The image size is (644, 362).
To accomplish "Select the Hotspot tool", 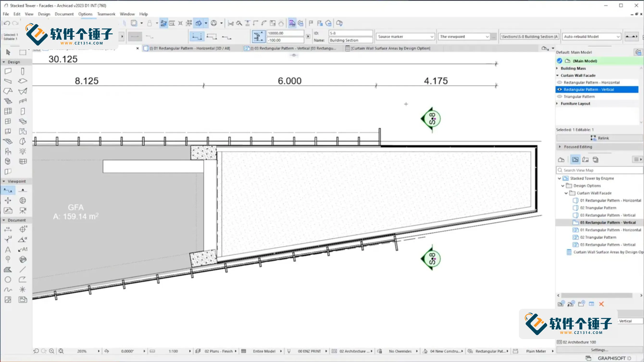I will [23, 289].
